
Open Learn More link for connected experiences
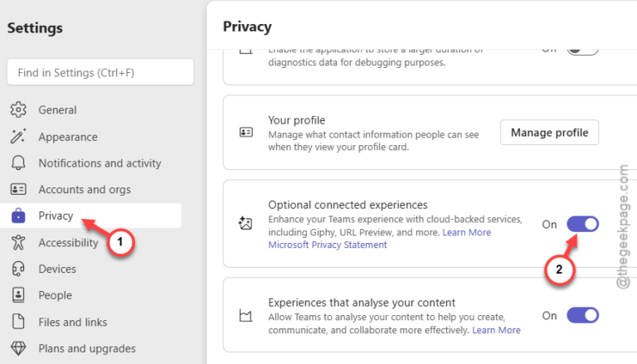click(466, 232)
